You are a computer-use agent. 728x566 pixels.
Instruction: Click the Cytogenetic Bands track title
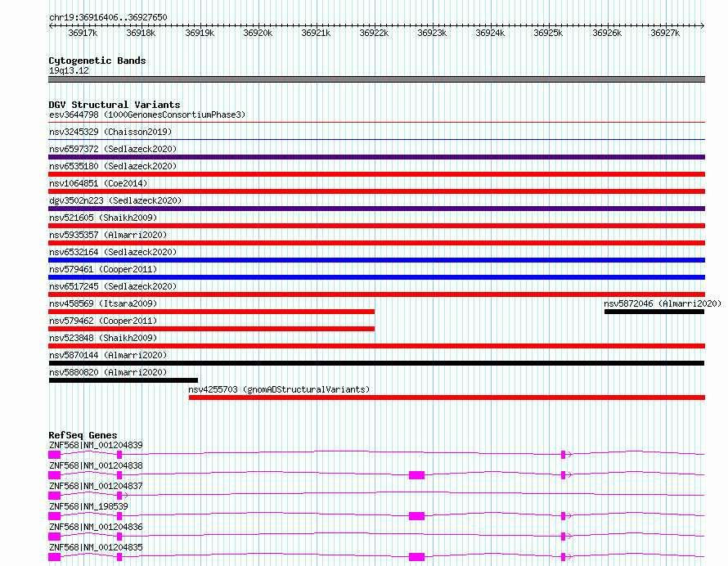(x=97, y=61)
